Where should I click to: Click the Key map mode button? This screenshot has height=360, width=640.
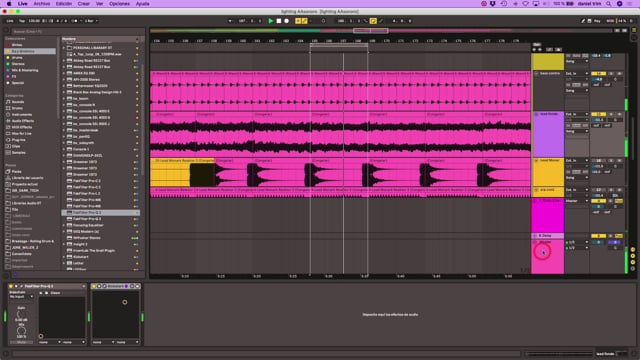click(x=597, y=21)
